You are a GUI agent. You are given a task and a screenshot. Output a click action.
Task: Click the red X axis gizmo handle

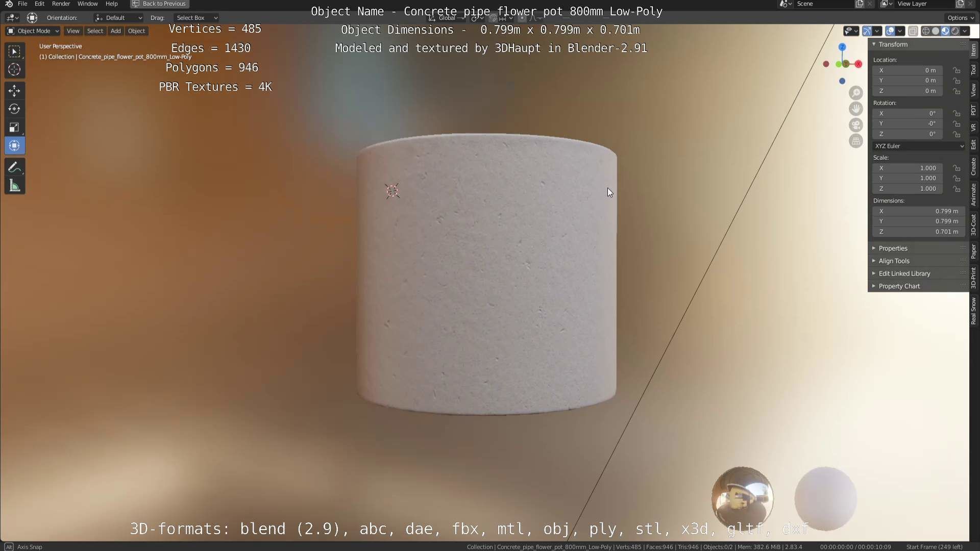859,64
